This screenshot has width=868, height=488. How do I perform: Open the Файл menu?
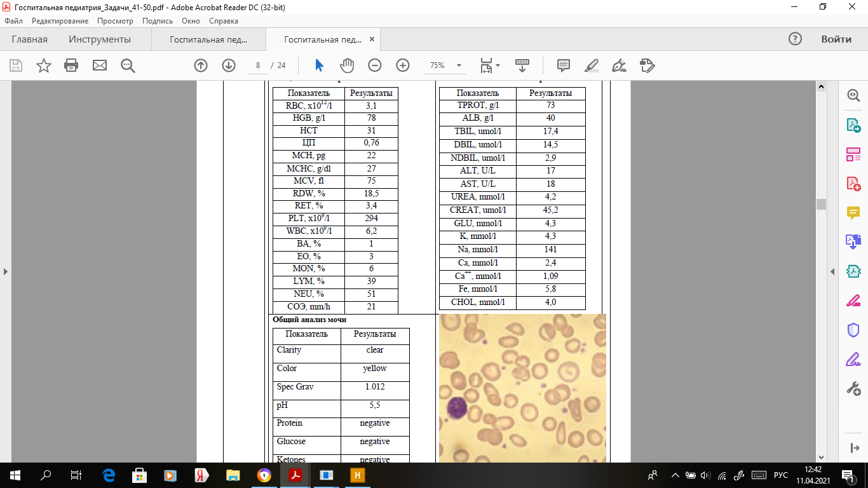click(x=13, y=21)
